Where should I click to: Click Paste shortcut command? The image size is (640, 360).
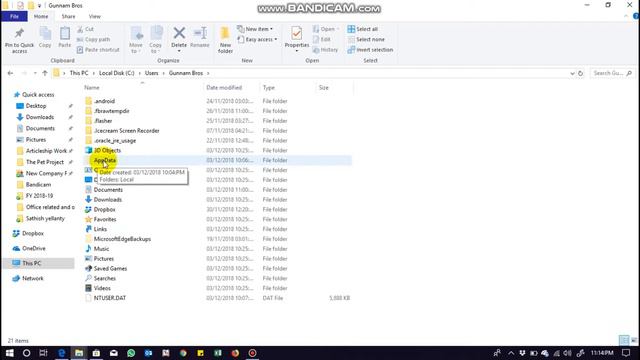pos(98,49)
